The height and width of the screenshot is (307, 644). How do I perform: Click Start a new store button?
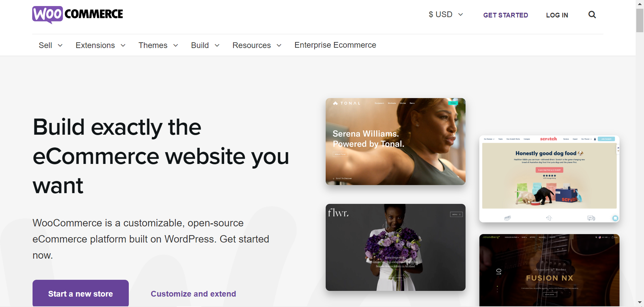tap(80, 293)
